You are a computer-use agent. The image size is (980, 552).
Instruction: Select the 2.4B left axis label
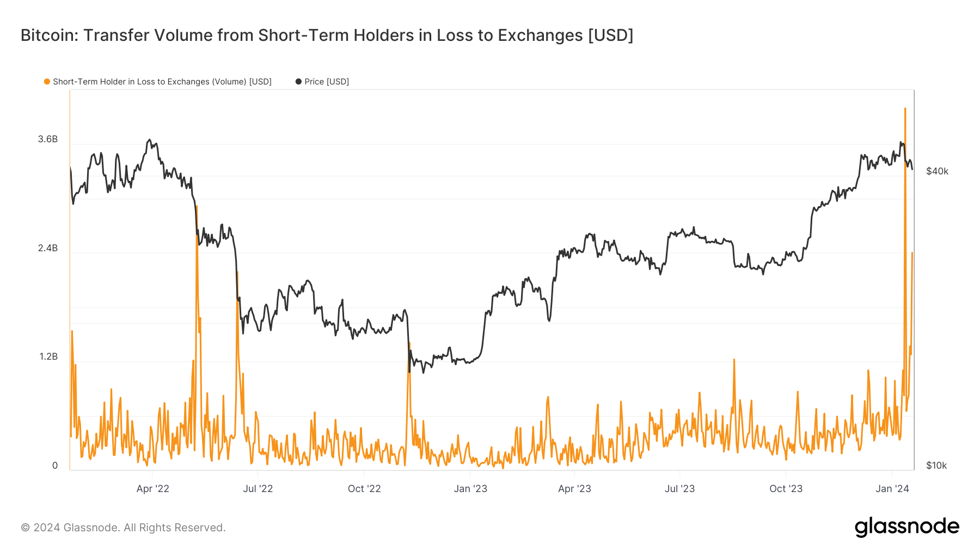click(x=48, y=248)
